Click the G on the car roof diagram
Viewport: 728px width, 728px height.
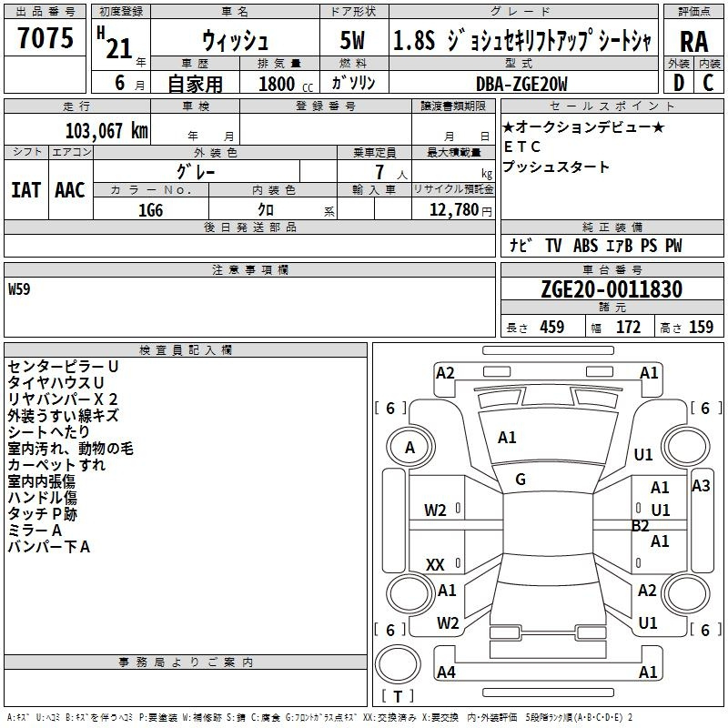coord(521,480)
